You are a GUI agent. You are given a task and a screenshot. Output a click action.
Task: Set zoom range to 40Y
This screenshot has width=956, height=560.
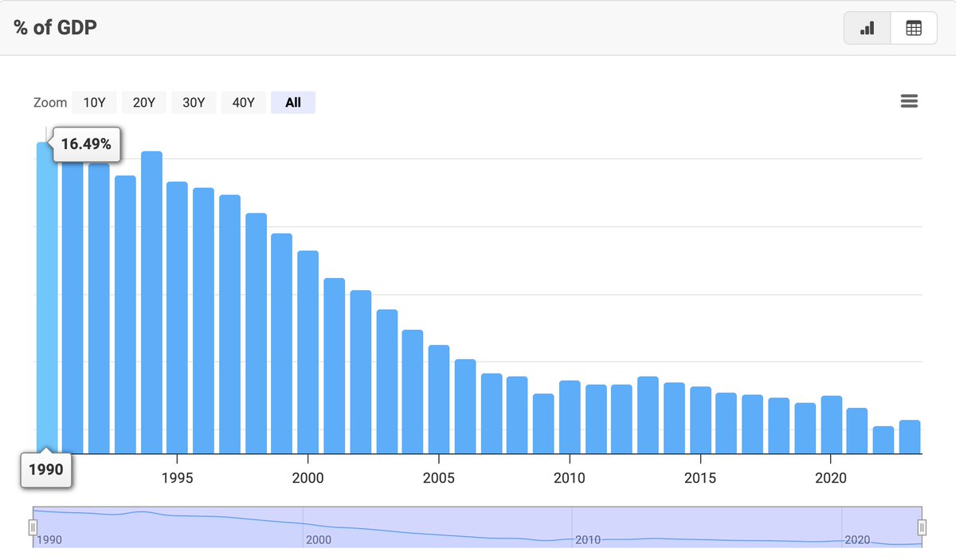pyautogui.click(x=243, y=102)
